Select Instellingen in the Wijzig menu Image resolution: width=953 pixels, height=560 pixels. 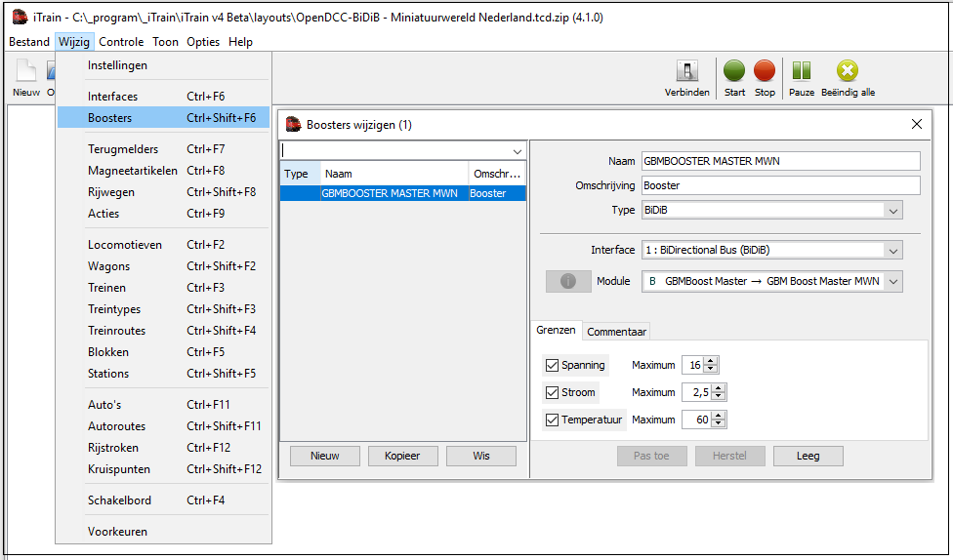click(x=163, y=65)
